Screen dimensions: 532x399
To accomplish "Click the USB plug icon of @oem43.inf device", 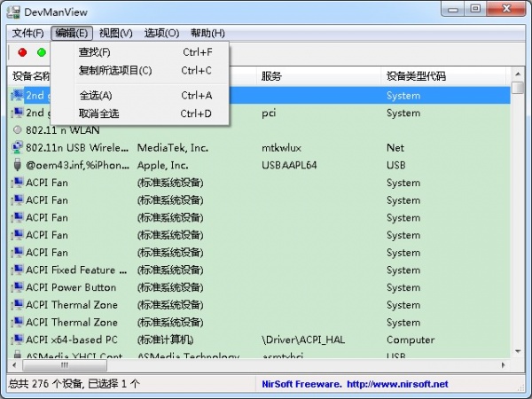I will point(17,165).
